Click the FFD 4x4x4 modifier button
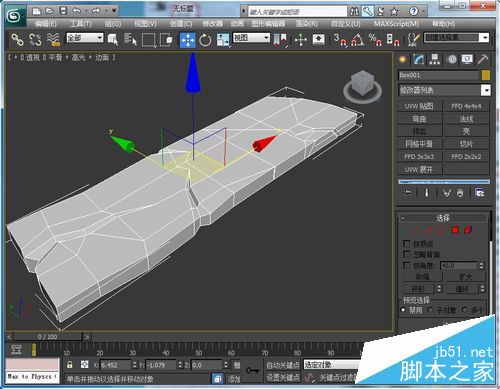 coord(466,106)
